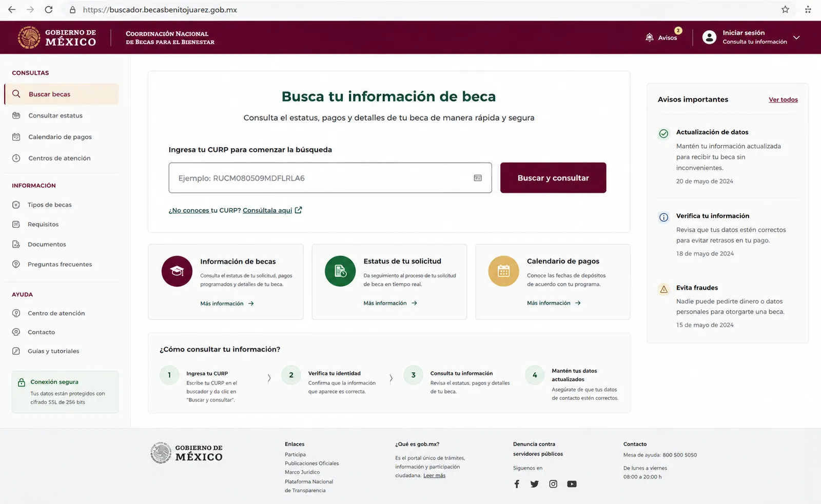Click the Leer más link in footer
Screen dimensions: 821x504
point(434,475)
